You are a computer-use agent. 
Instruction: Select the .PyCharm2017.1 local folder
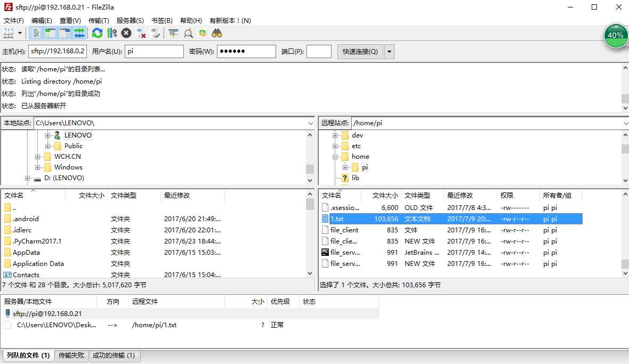pyautogui.click(x=37, y=241)
